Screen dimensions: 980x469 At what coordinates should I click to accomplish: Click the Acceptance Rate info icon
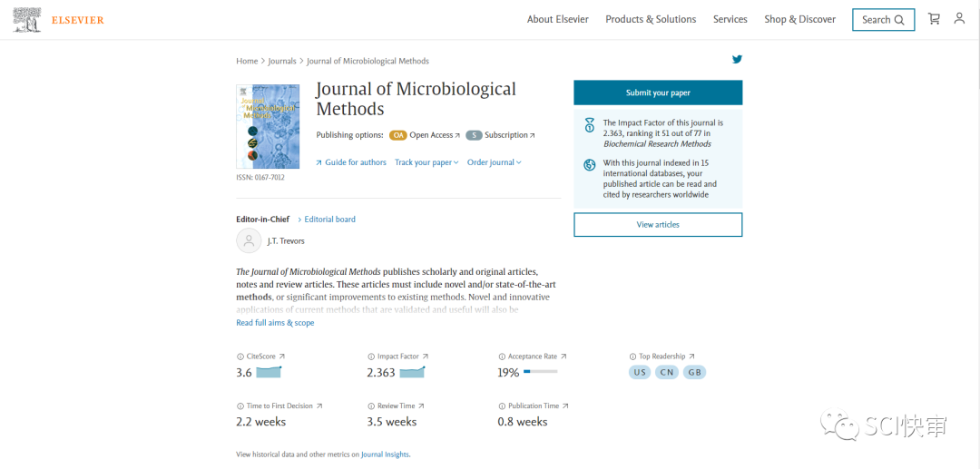pos(502,357)
